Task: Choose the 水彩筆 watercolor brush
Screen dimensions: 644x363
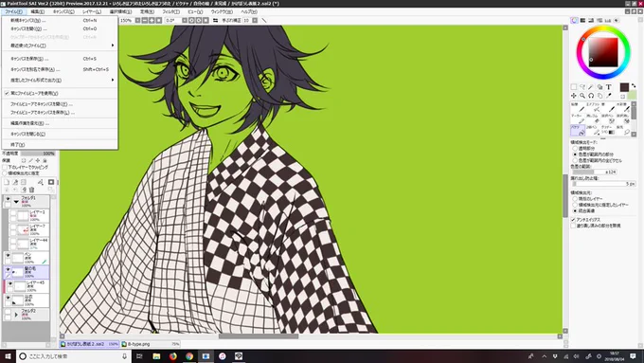Action: click(x=623, y=107)
